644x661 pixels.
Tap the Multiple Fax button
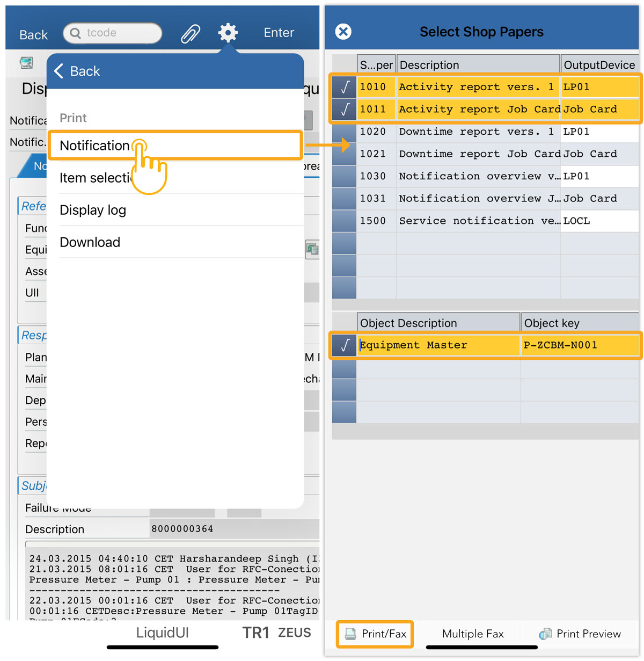point(473,634)
